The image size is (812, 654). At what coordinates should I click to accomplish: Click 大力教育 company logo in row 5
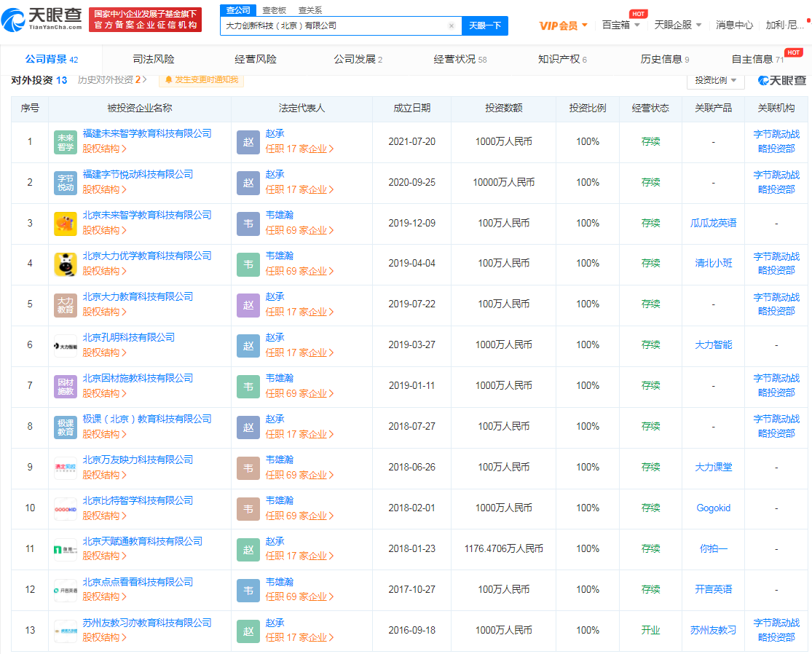(66, 305)
